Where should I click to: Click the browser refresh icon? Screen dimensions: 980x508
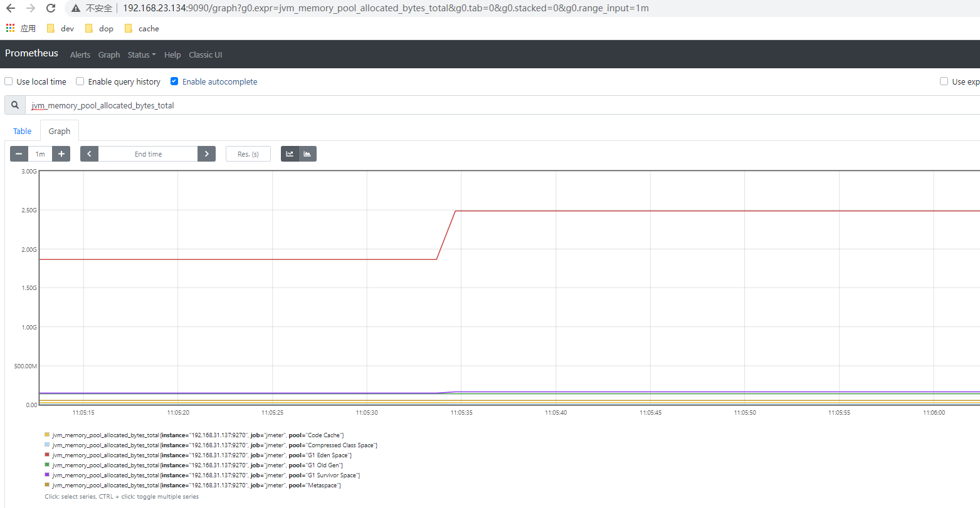50,8
